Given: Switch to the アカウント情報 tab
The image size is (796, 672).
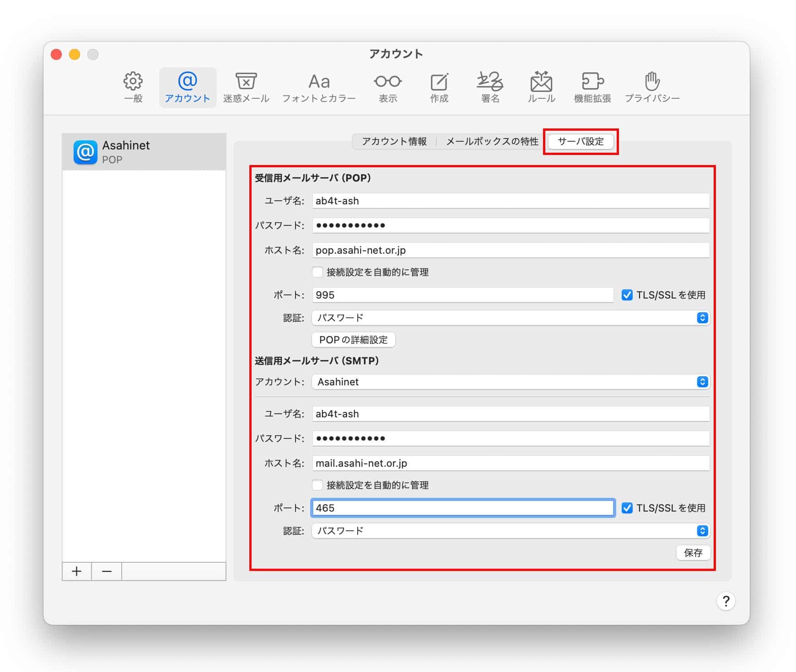Looking at the screenshot, I should click(394, 141).
